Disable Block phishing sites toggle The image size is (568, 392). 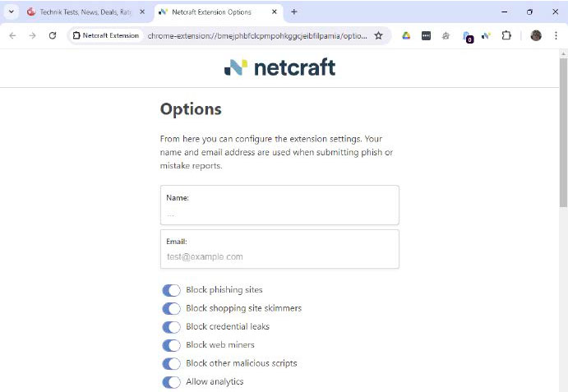click(171, 290)
